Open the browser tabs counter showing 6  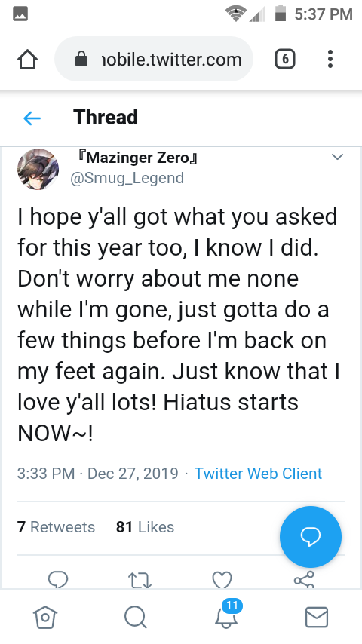point(285,59)
